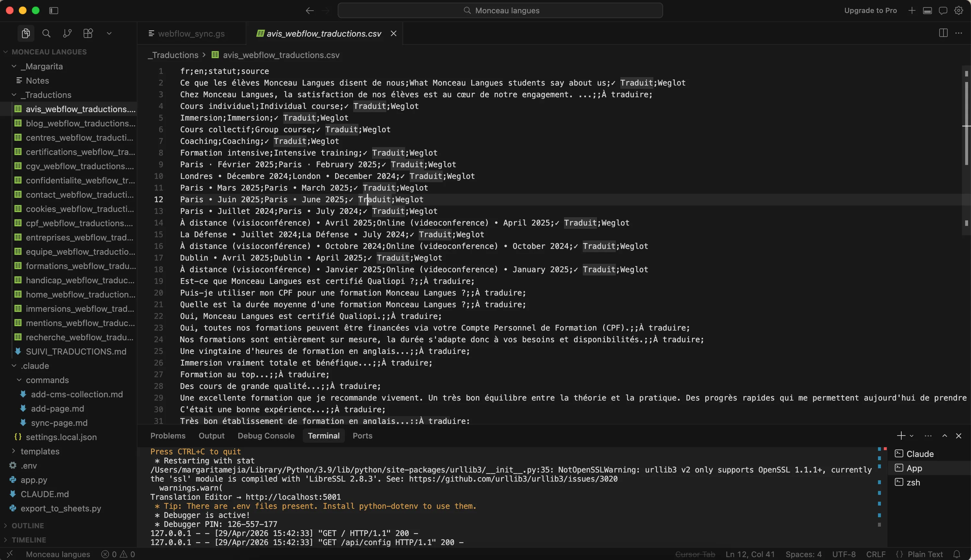Click the Ln 12, Col 41 indicator

(750, 554)
